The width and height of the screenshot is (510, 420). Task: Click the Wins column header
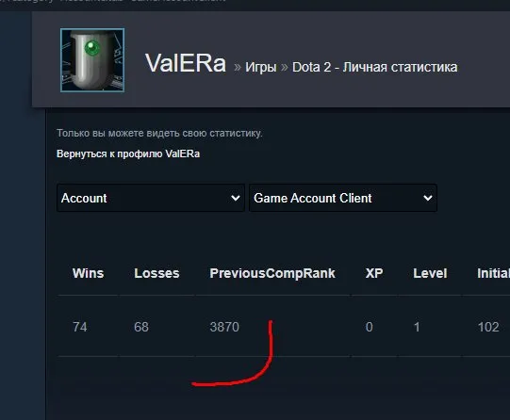(x=89, y=273)
